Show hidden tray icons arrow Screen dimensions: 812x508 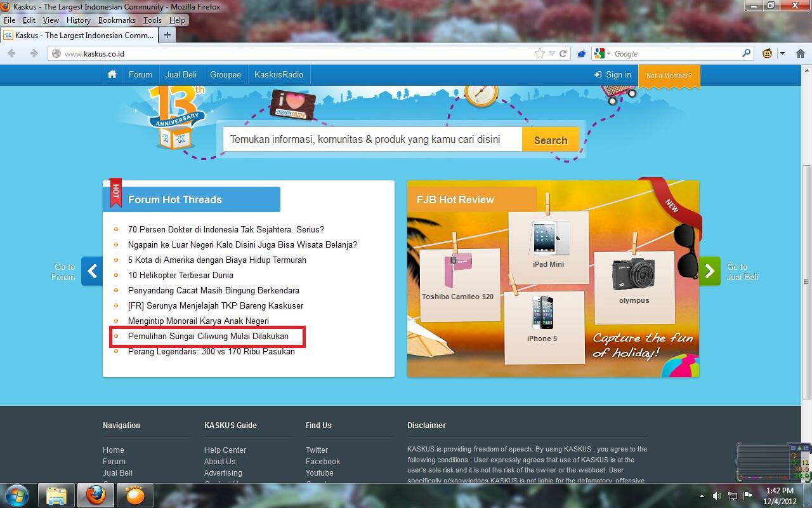[702, 496]
